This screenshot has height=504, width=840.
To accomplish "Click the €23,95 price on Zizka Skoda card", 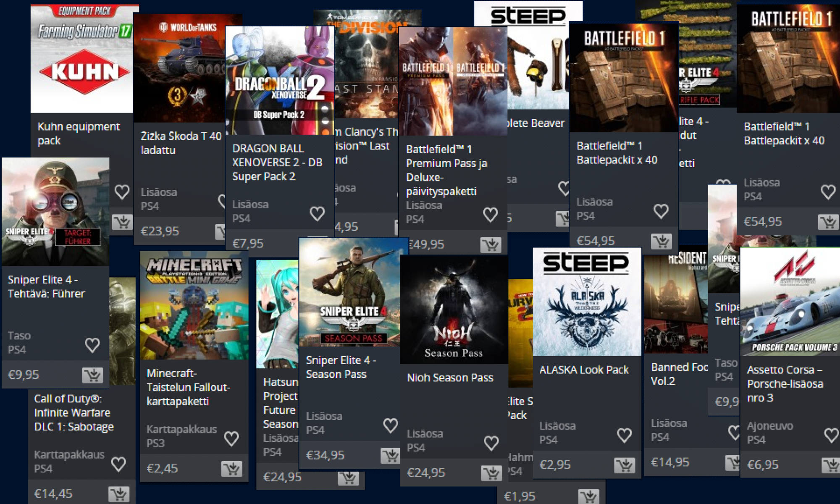I will (x=160, y=231).
